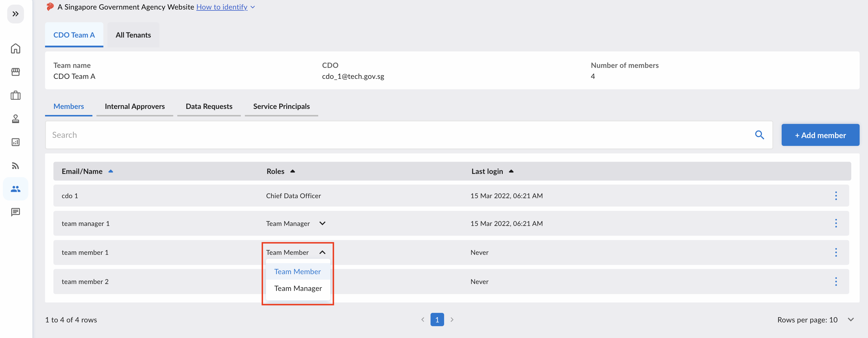
Task: Click the Add member button
Action: (820, 135)
